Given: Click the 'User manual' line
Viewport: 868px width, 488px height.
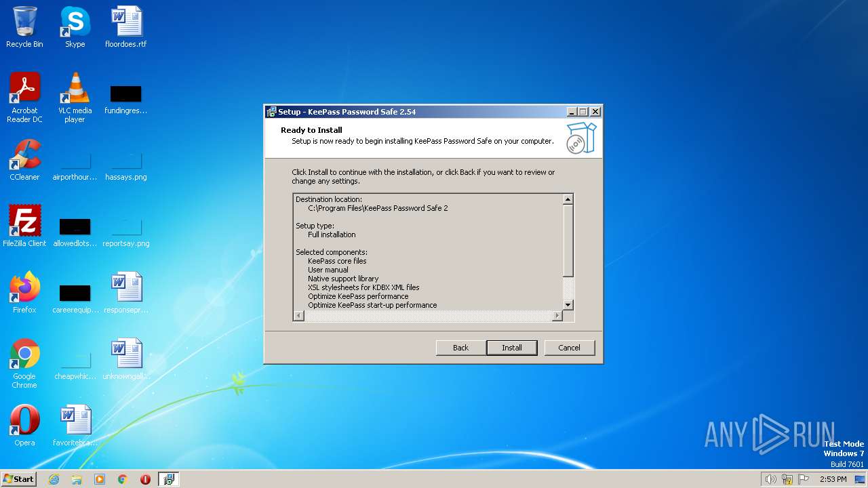Looking at the screenshot, I should (x=328, y=270).
